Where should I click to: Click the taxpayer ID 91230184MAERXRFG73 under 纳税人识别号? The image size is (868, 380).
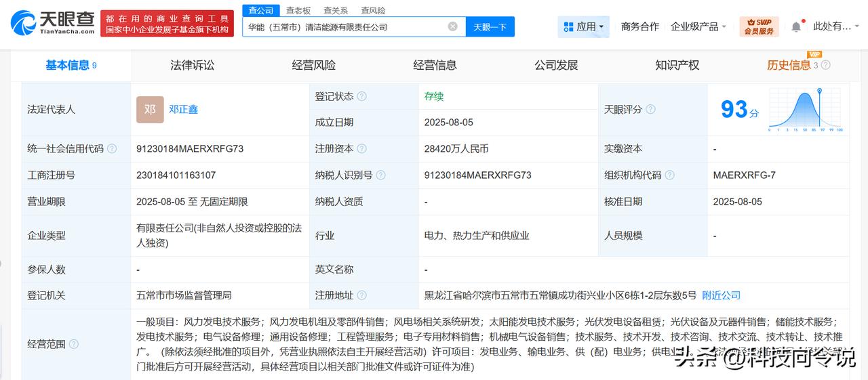(478, 175)
